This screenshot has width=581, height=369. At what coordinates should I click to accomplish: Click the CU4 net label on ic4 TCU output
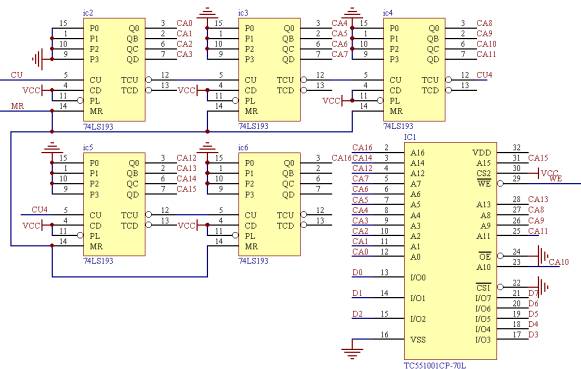click(484, 75)
